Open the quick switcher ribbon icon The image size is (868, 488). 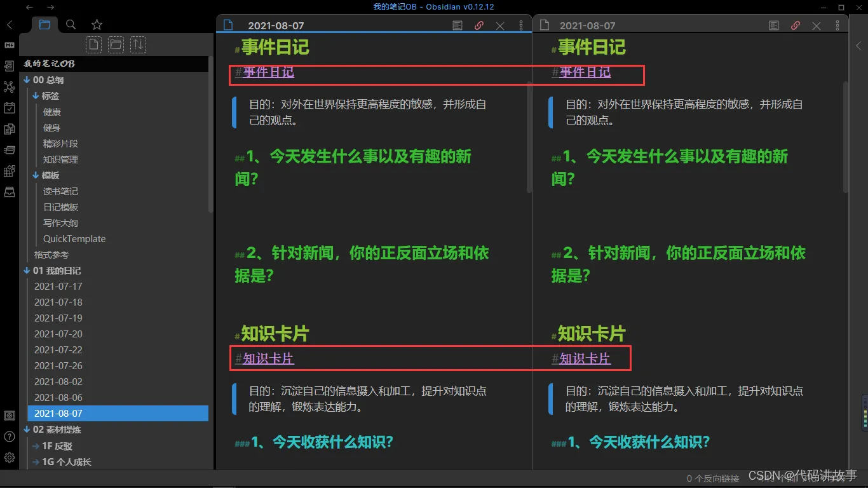(10, 66)
